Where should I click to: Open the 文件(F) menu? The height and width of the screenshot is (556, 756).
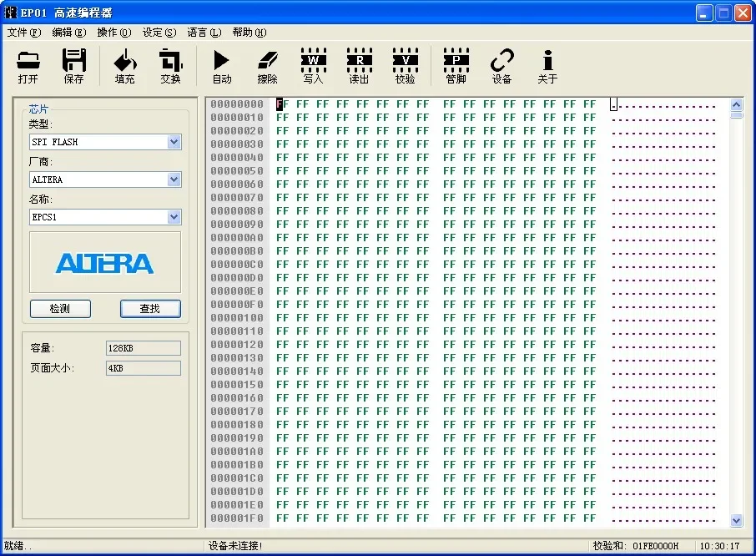23,33
